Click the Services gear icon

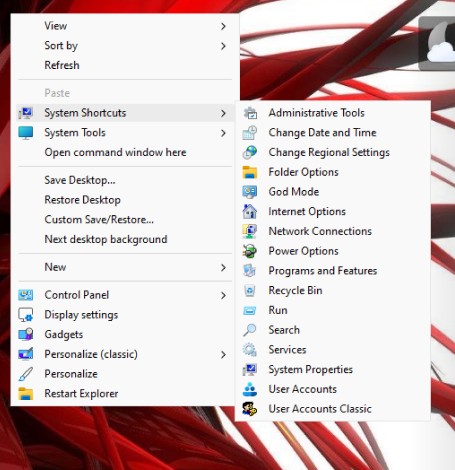pos(250,350)
